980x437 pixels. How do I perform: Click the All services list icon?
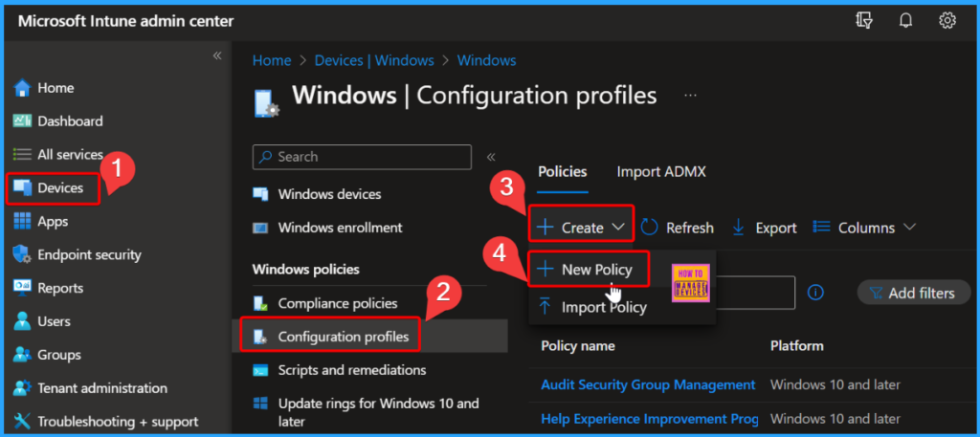(x=22, y=154)
